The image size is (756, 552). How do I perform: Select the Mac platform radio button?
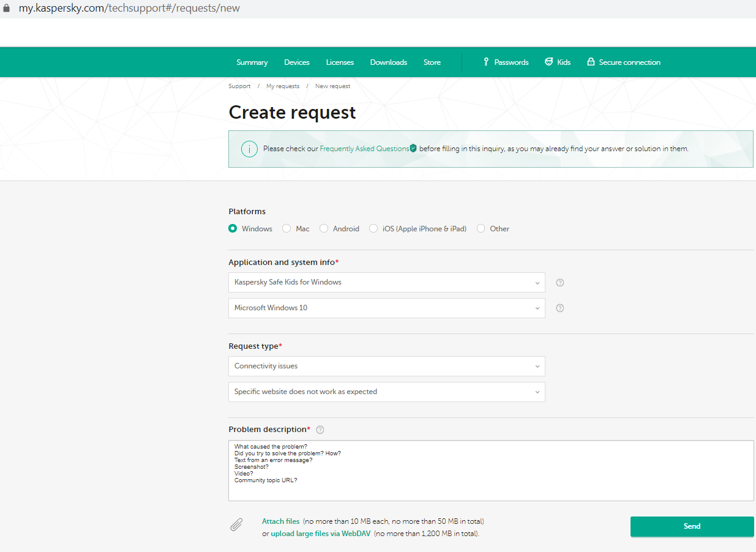point(286,228)
